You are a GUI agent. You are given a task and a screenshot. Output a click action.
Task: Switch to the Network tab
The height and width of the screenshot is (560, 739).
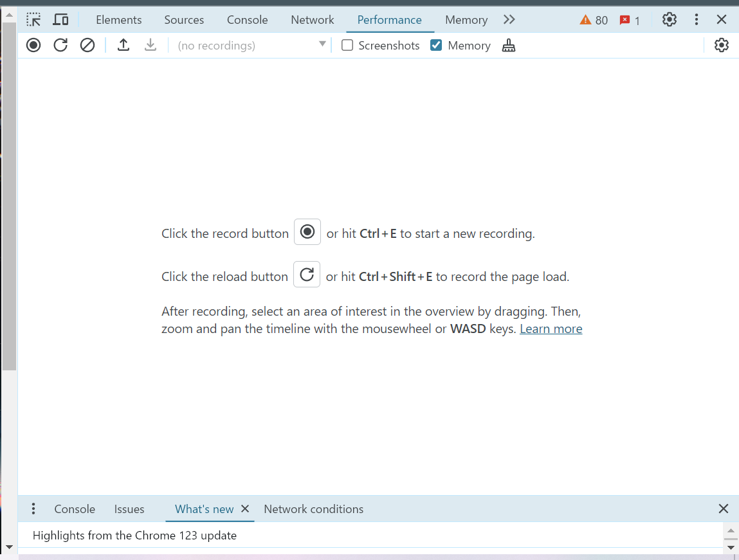point(312,20)
